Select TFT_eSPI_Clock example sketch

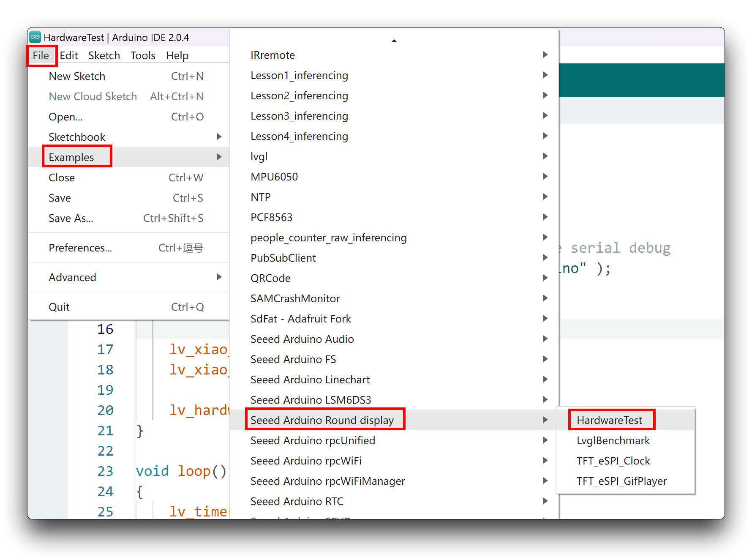[626, 461]
